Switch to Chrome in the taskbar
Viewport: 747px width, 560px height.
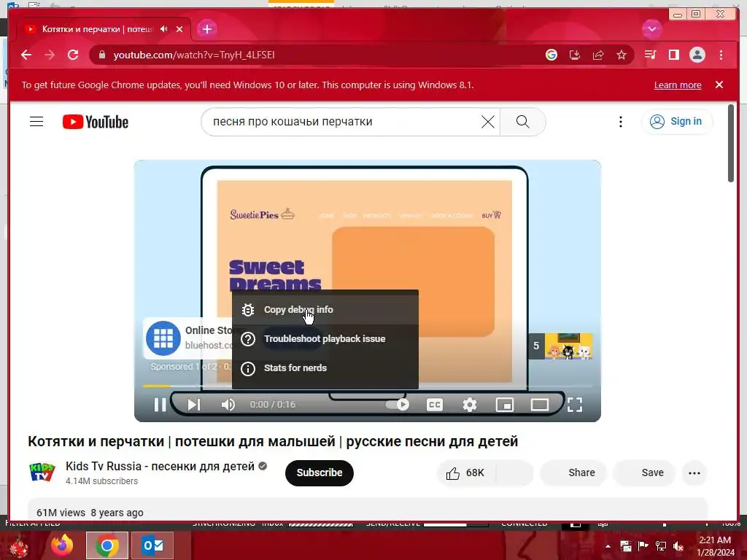107,545
